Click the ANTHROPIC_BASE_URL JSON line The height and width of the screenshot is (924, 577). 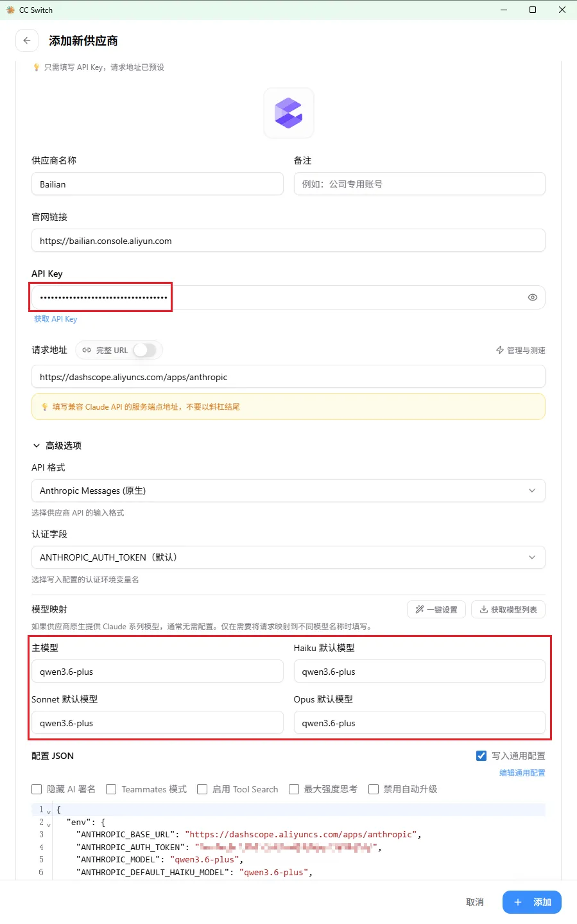click(x=249, y=835)
